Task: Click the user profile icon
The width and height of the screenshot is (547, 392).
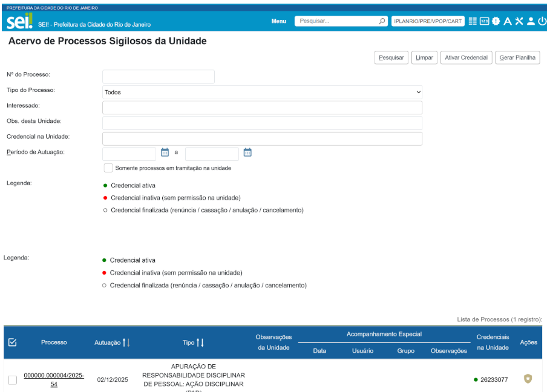Action: (530, 21)
